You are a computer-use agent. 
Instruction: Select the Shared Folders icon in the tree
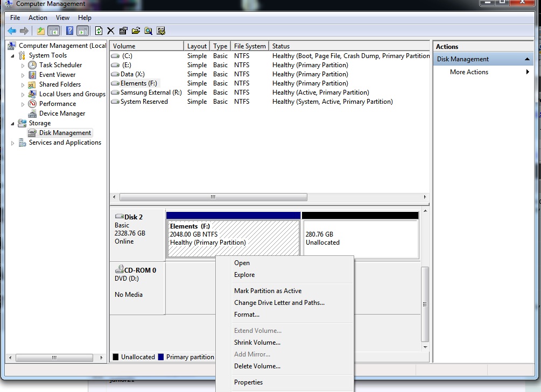coord(32,84)
